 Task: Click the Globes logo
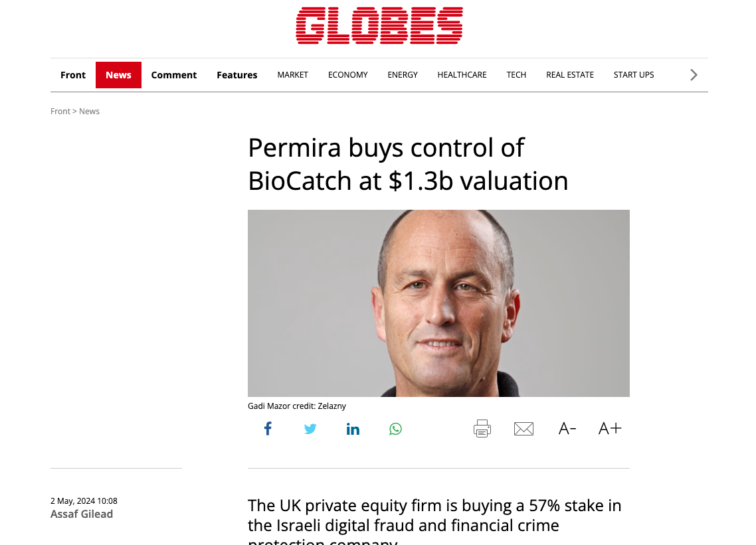click(379, 26)
